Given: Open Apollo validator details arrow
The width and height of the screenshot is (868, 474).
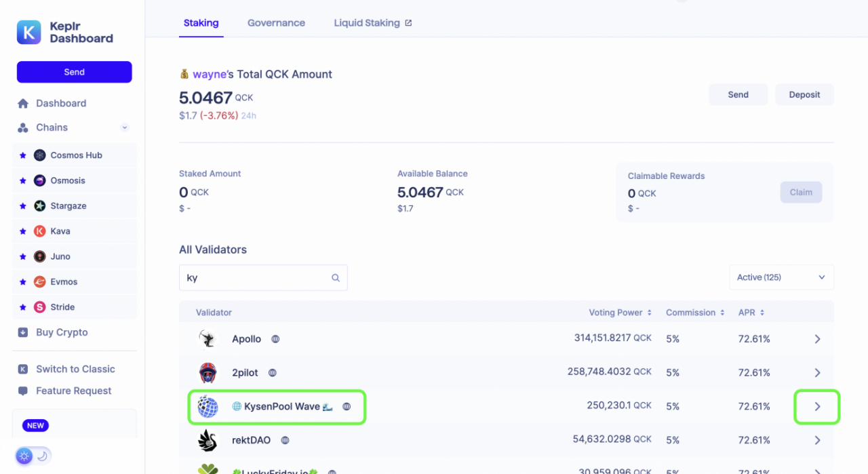Looking at the screenshot, I should pyautogui.click(x=817, y=339).
